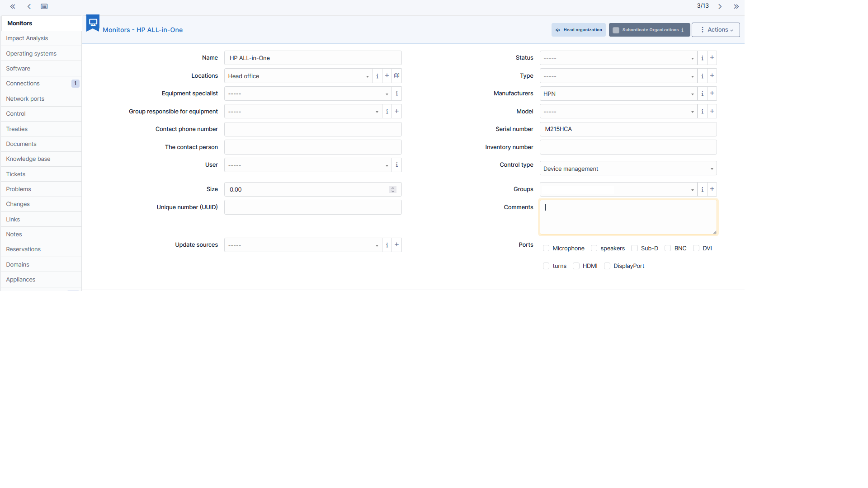Go to next record arrow

(x=720, y=6)
